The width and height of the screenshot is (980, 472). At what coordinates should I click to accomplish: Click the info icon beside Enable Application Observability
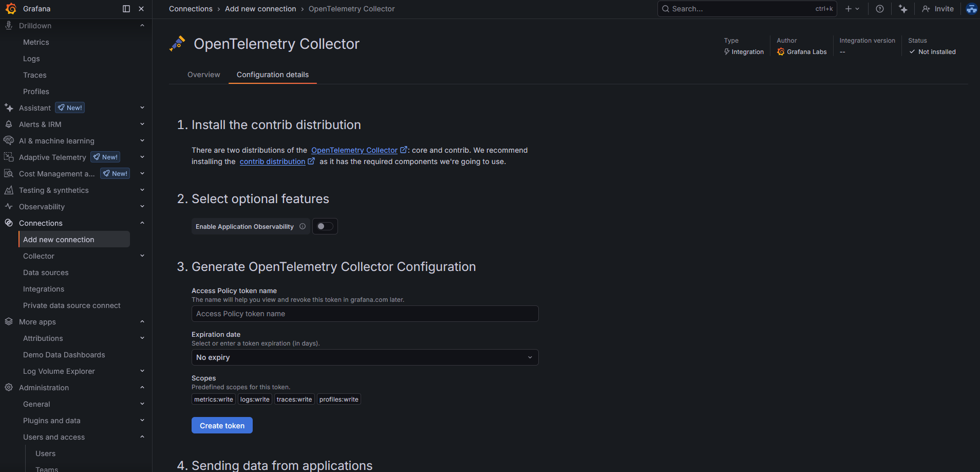click(303, 226)
